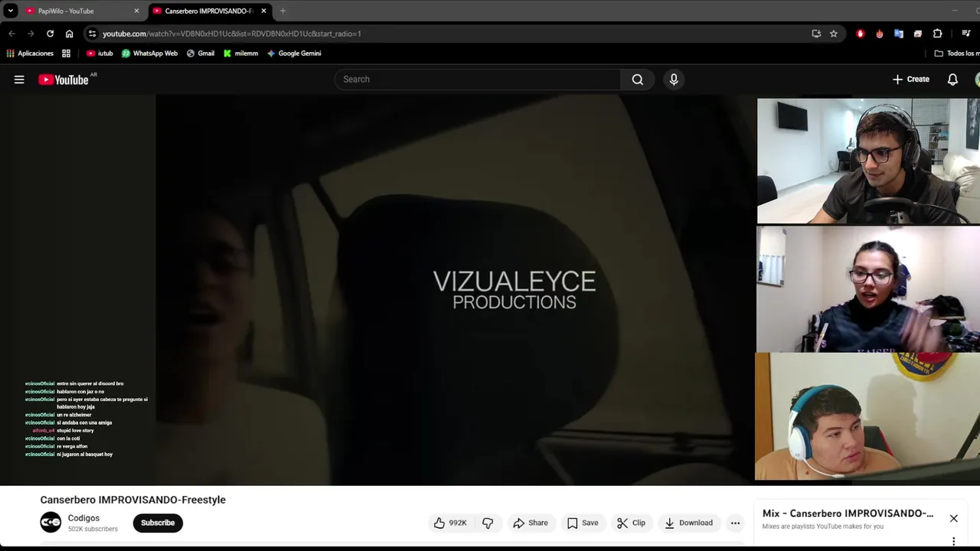Save the video to a playlist
This screenshot has height=551, width=980.
point(583,523)
